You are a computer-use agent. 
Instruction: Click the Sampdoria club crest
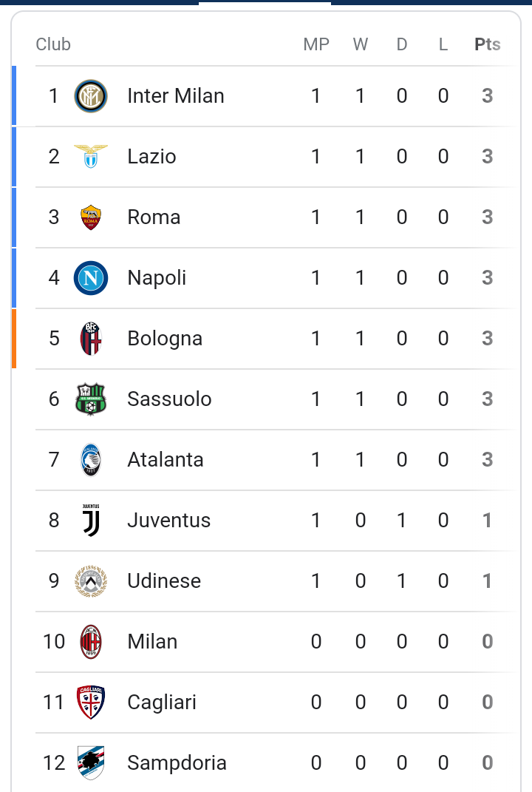tap(91, 762)
